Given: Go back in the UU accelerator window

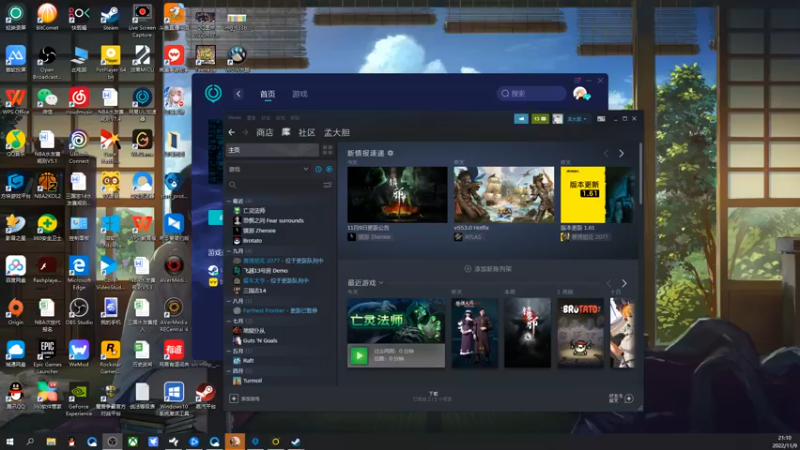Looking at the screenshot, I should [238, 94].
